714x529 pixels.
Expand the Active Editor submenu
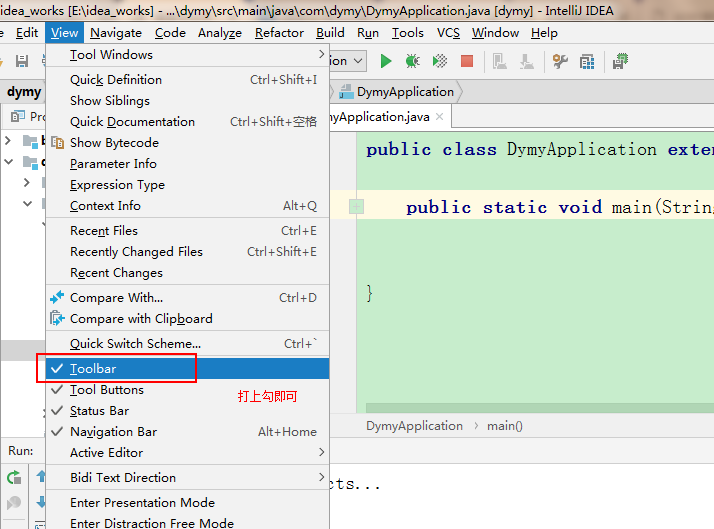(x=188, y=453)
